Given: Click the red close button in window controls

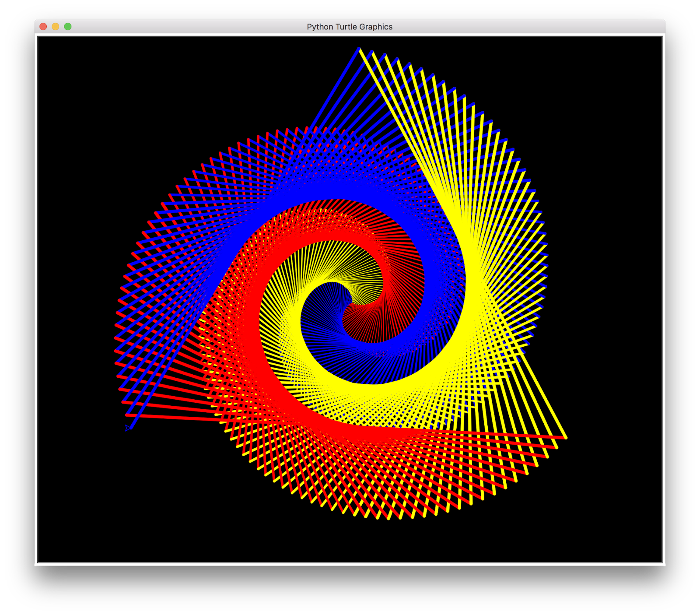Looking at the screenshot, I should (x=42, y=26).
